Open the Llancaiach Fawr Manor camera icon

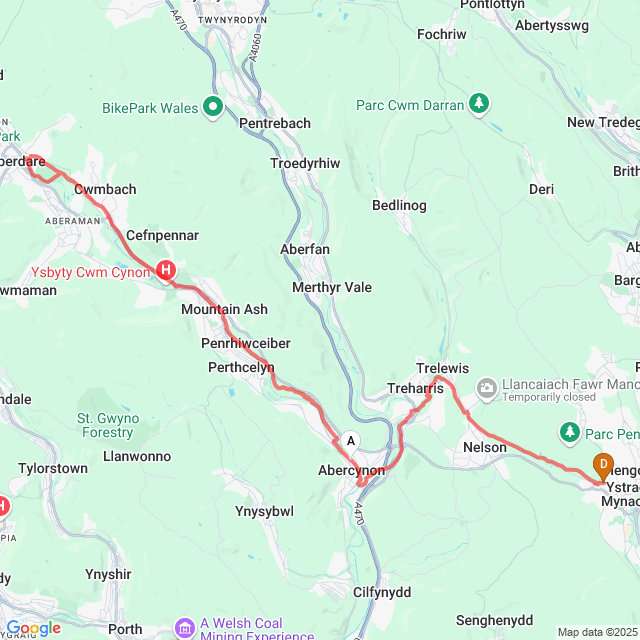pos(487,389)
